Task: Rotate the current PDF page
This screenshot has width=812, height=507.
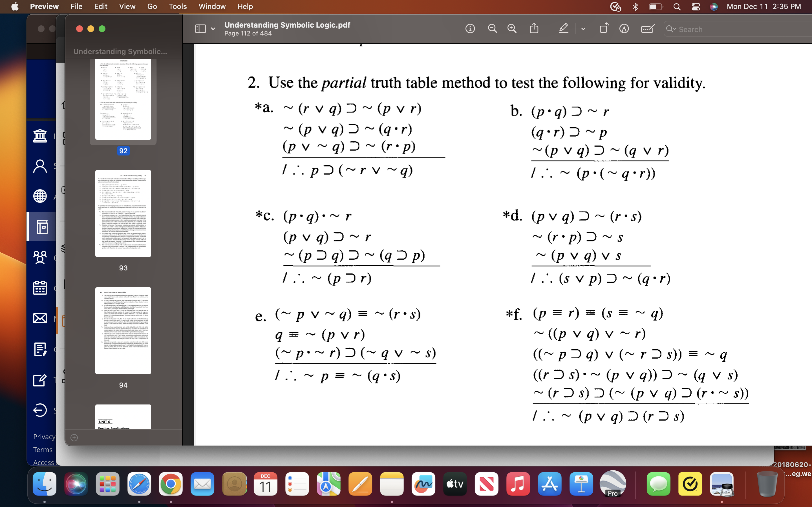Action: click(604, 28)
